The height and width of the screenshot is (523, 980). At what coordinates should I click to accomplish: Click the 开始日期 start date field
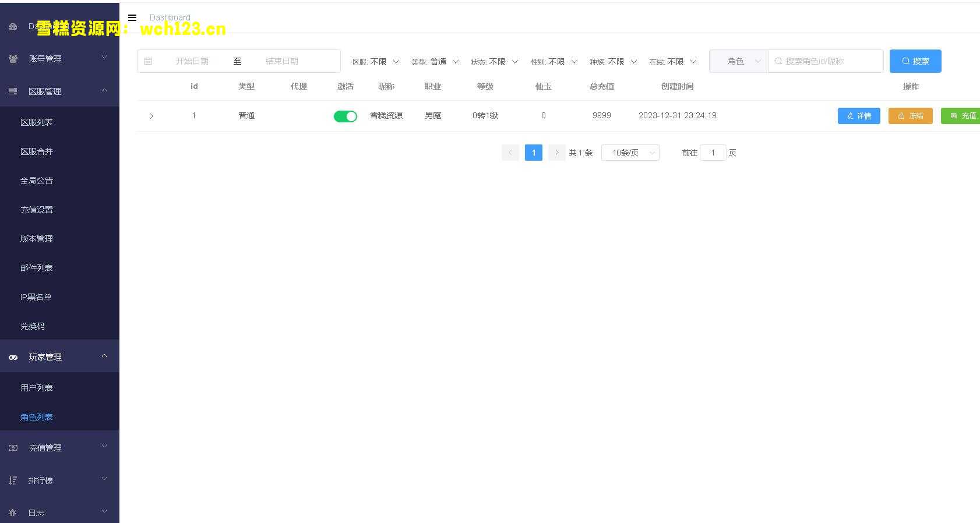(192, 61)
